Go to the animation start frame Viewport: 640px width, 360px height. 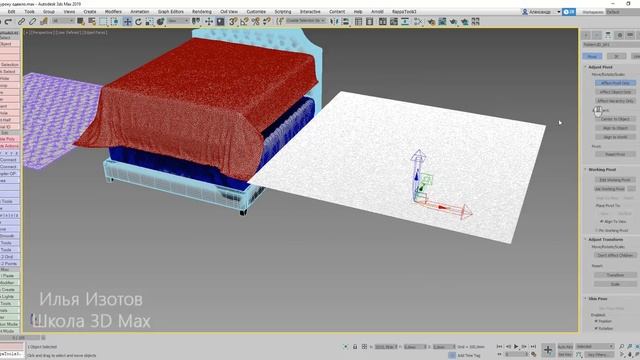pyautogui.click(x=499, y=347)
